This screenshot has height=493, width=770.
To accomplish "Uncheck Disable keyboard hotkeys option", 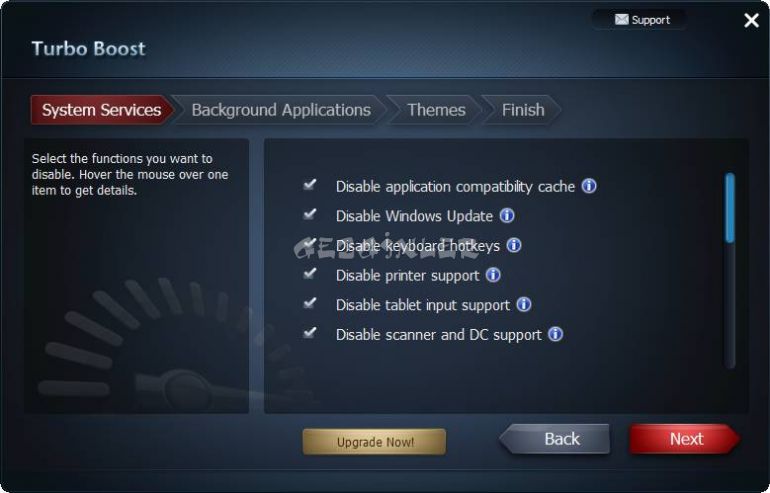I will 309,244.
